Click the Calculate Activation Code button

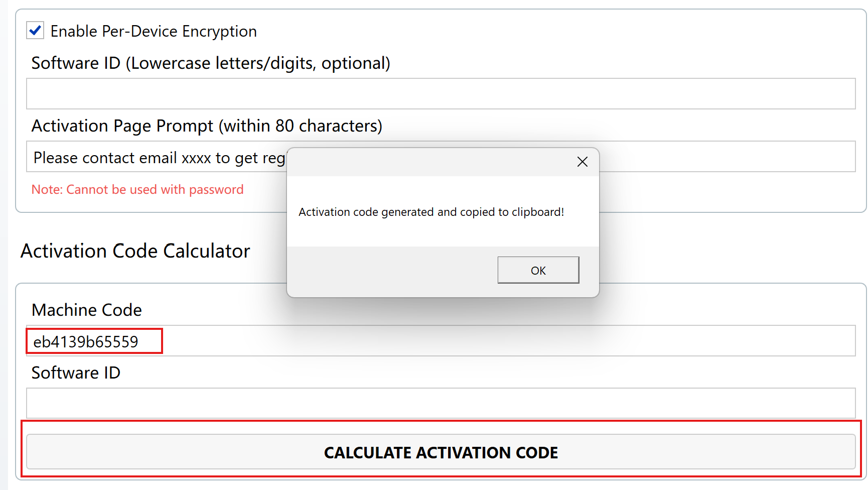point(441,452)
